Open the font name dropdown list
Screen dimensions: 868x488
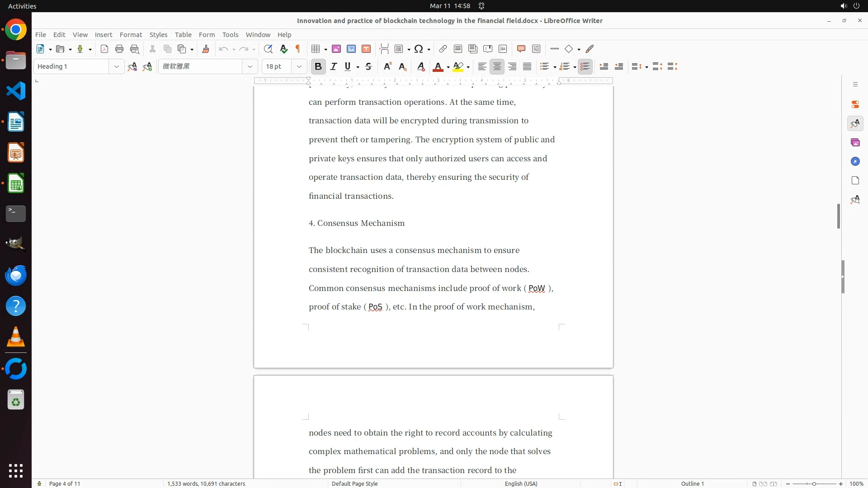[x=250, y=66]
